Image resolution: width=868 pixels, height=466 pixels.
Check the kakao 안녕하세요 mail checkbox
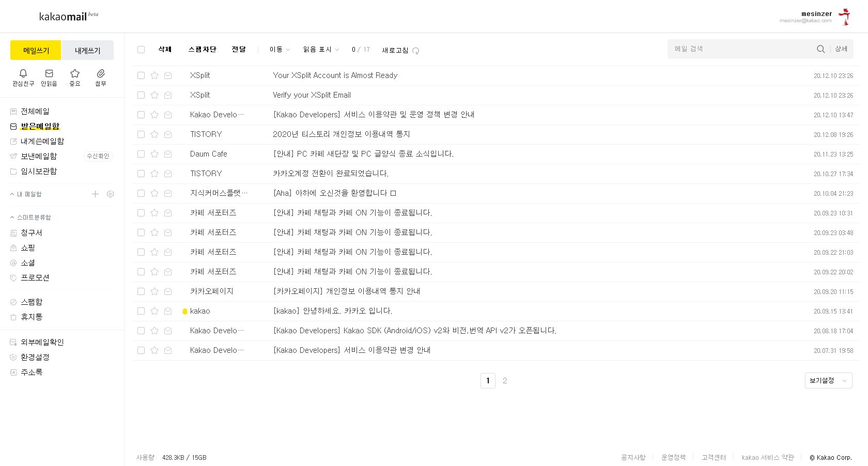click(141, 311)
